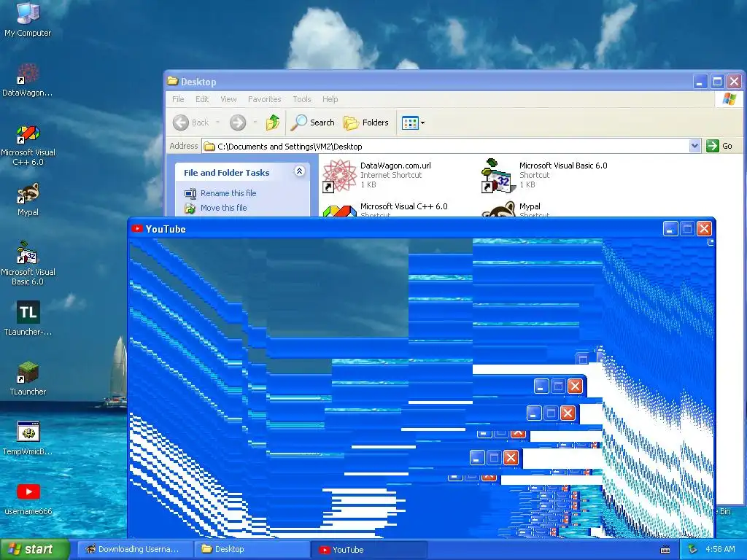The height and width of the screenshot is (560, 747).
Task: Select Microsoft Visual Basic 6.0 shortcut in Explorer
Action: 544,175
